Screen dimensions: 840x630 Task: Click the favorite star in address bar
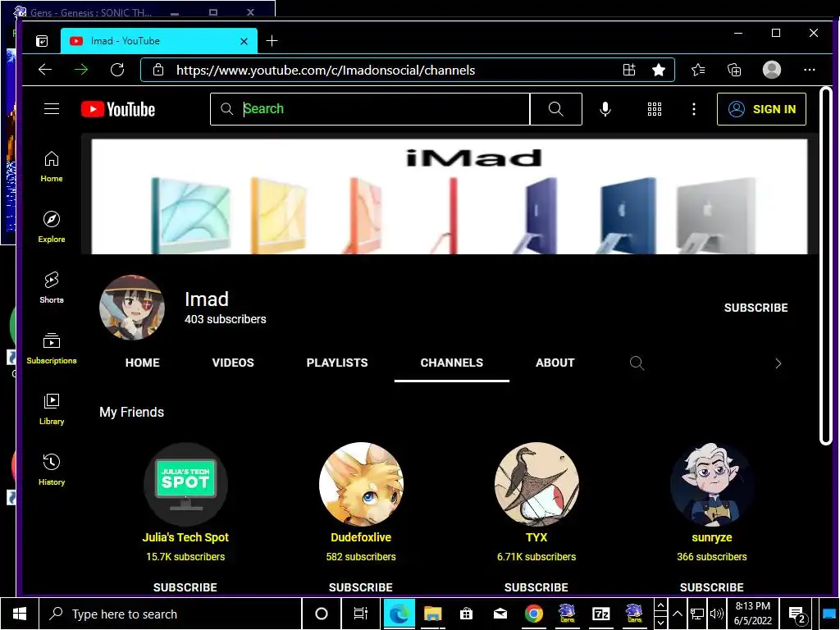click(x=659, y=70)
